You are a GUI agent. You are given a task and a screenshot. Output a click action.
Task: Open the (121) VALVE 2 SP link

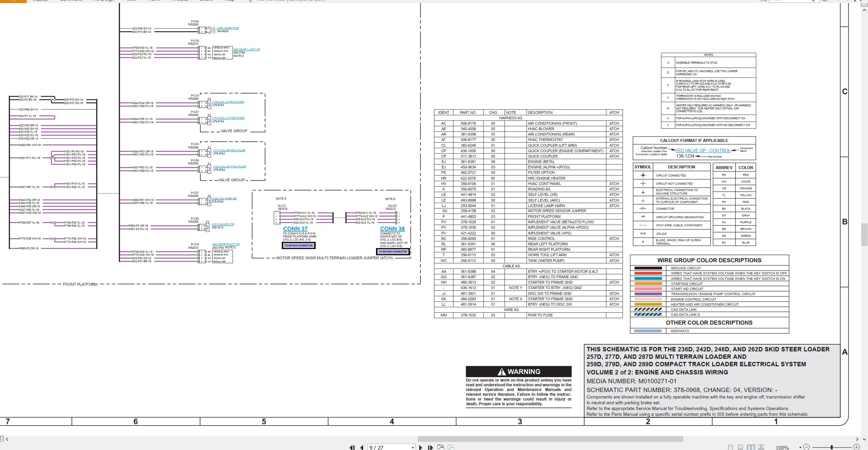pyautogui.click(x=223, y=224)
